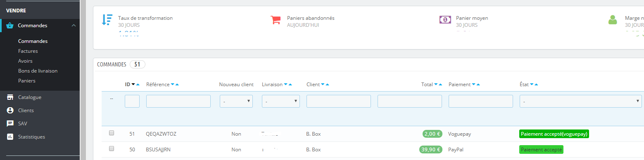
Task: Click the Clients person icon
Action: 10,111
